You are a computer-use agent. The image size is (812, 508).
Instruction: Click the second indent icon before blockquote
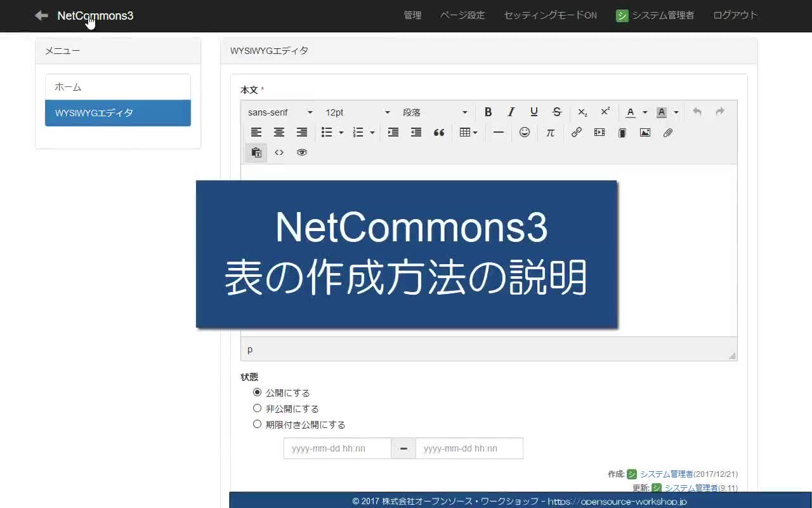point(416,133)
